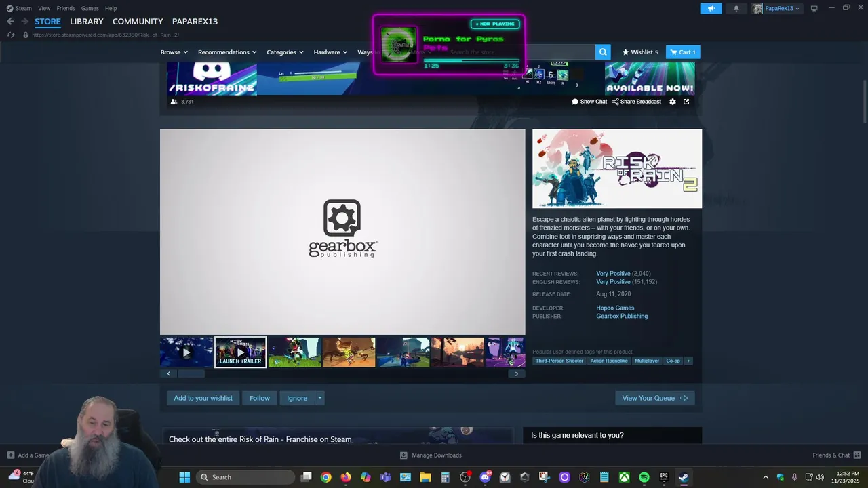Image resolution: width=868 pixels, height=488 pixels.
Task: Click the Big Picture mode monitor icon
Action: click(814, 8)
